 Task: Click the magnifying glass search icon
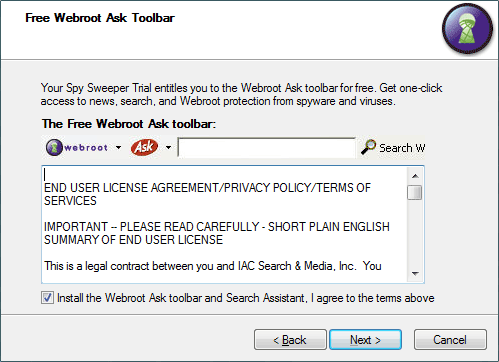coord(369,147)
